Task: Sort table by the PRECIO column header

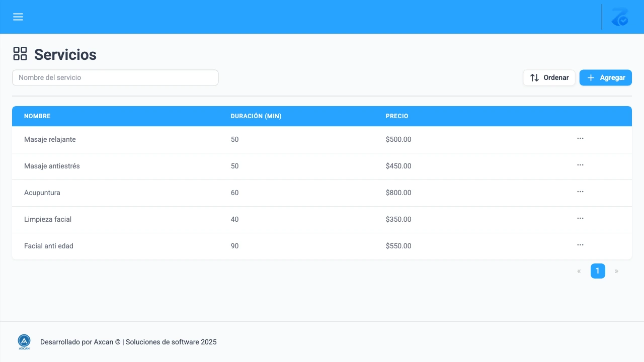Action: pos(397,116)
